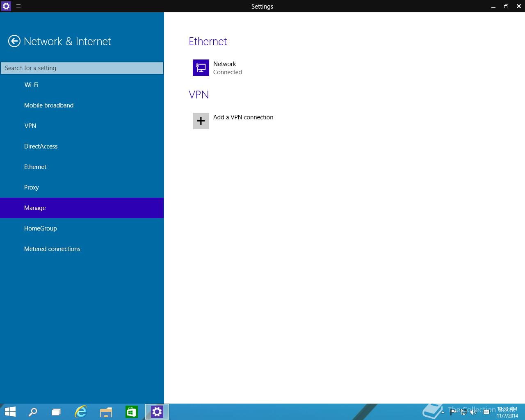
Task: Open the Windows Start button
Action: click(x=10, y=412)
